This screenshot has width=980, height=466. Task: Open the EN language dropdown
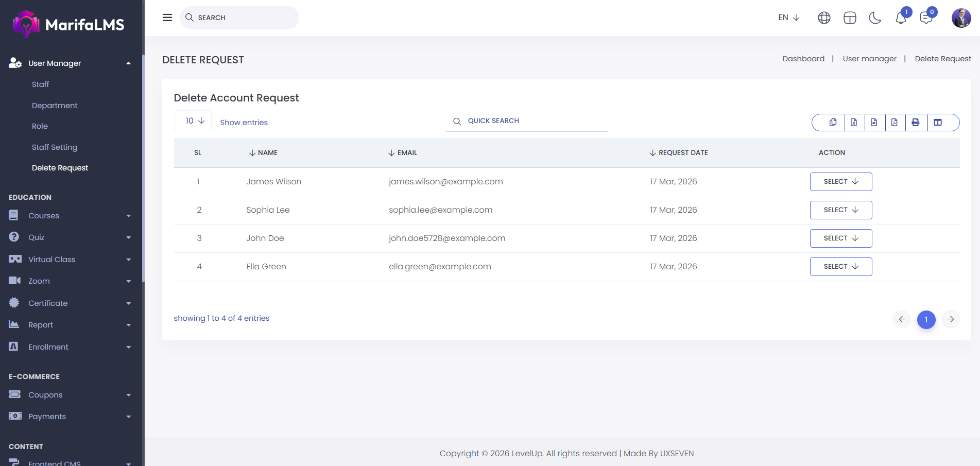(788, 18)
